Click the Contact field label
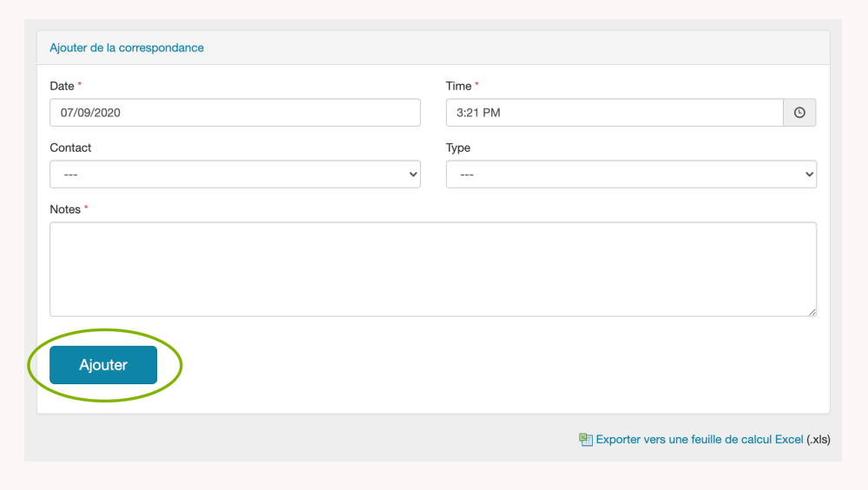Screen dimensions: 868x490 point(70,147)
